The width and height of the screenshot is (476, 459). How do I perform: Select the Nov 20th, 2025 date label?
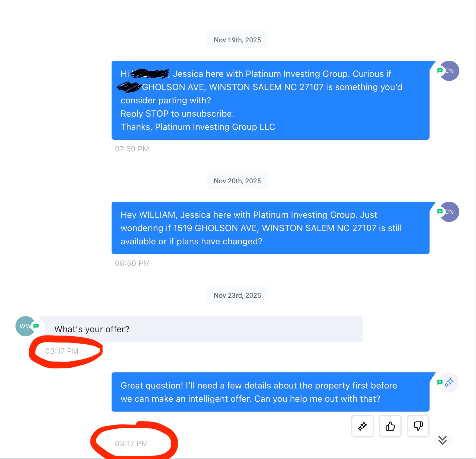pyautogui.click(x=237, y=181)
